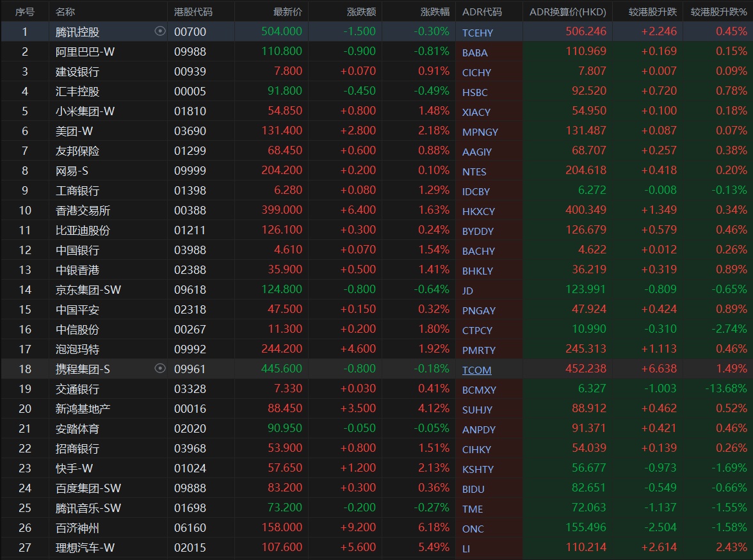Image resolution: width=753 pixels, height=560 pixels.
Task: Click the ADR换算价(HKD) column header
Action: (x=567, y=12)
